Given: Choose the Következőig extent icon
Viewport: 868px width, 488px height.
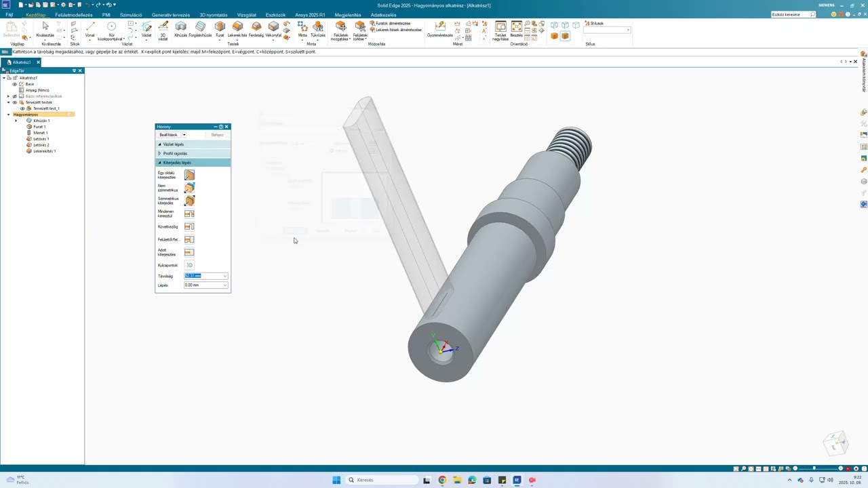Looking at the screenshot, I should 189,226.
